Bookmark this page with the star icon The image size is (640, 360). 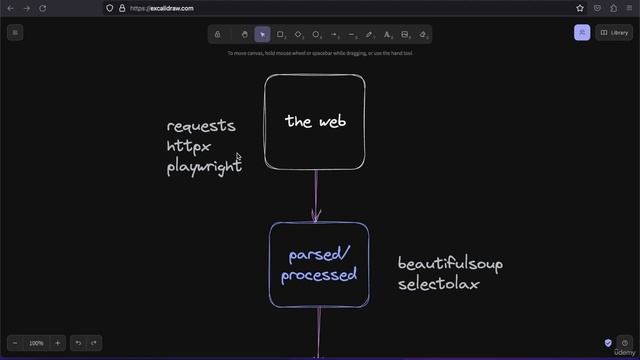(x=580, y=8)
